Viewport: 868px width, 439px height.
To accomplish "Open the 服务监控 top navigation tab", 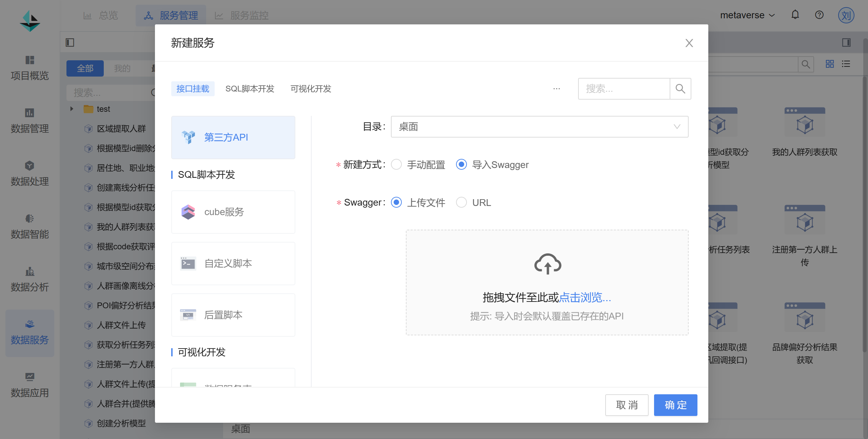I will (x=242, y=16).
